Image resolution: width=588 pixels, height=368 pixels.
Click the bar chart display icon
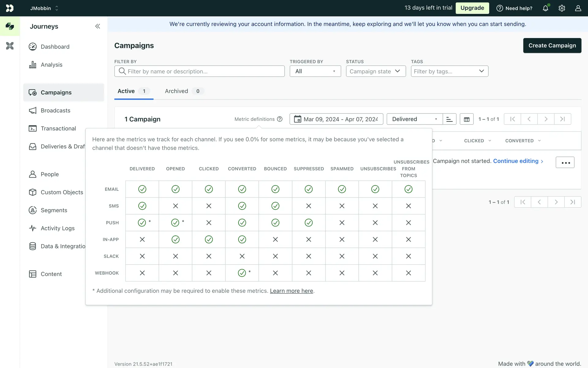pyautogui.click(x=449, y=119)
